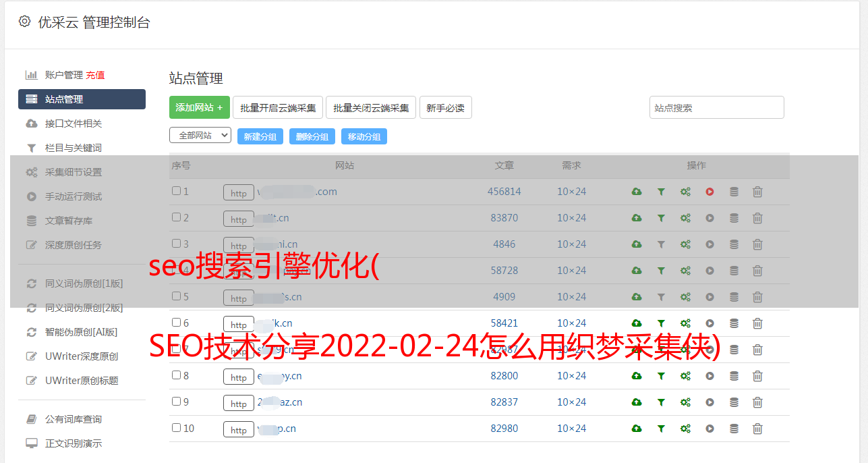Focus the 站点搜索 search field

point(717,107)
